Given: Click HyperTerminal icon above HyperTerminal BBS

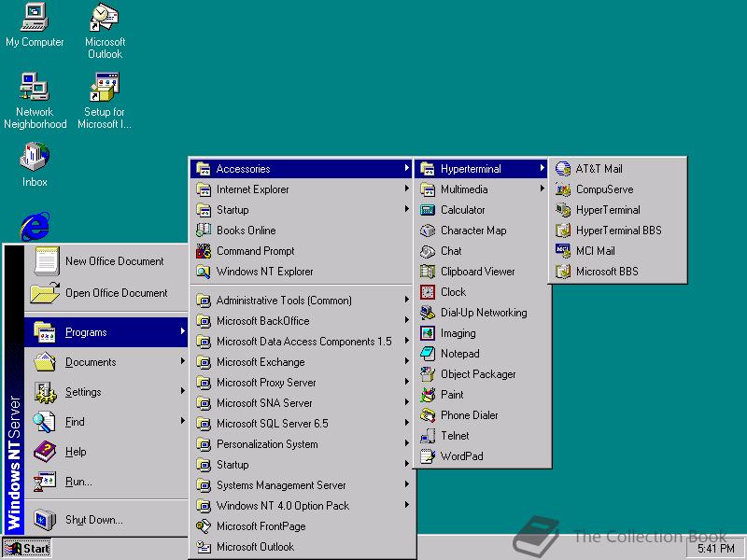Looking at the screenshot, I should pos(563,209).
